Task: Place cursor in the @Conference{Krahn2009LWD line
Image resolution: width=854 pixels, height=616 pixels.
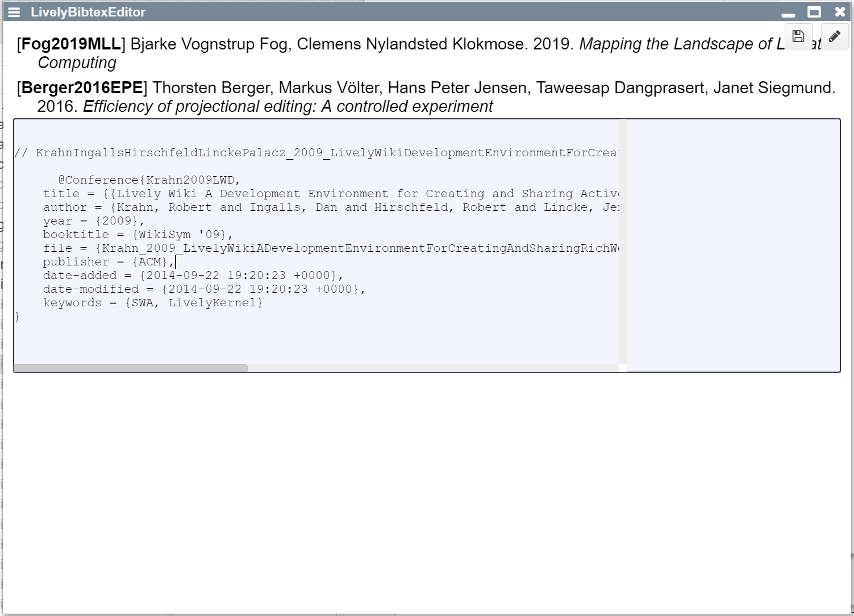Action: tap(149, 180)
